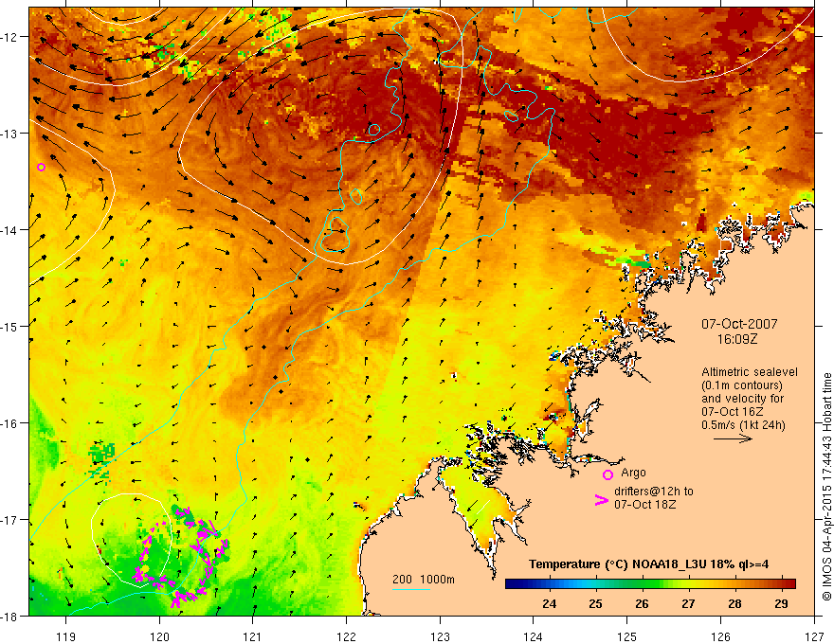The image size is (834, 644).
Task: Click the latitude axis label -15
Action: 9,326
